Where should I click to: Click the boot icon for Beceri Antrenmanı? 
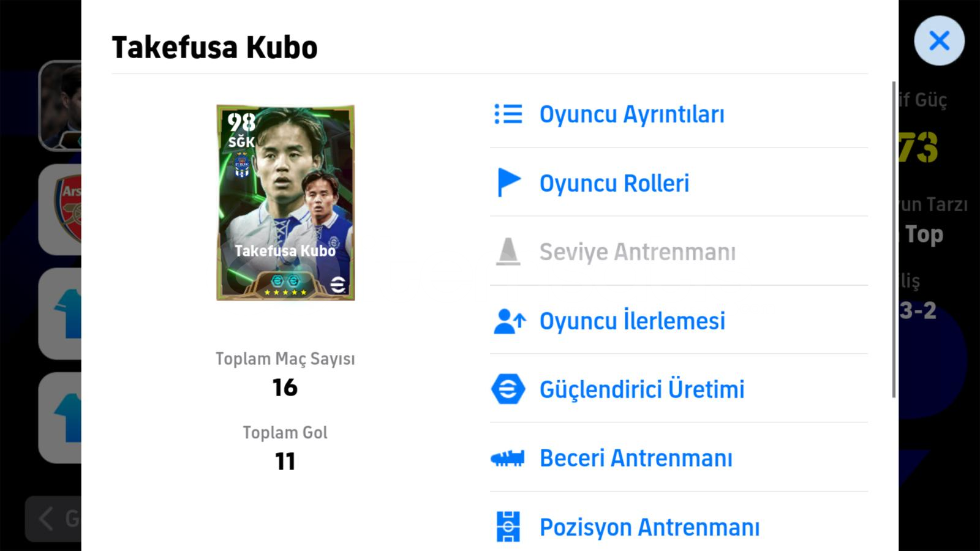(x=507, y=458)
